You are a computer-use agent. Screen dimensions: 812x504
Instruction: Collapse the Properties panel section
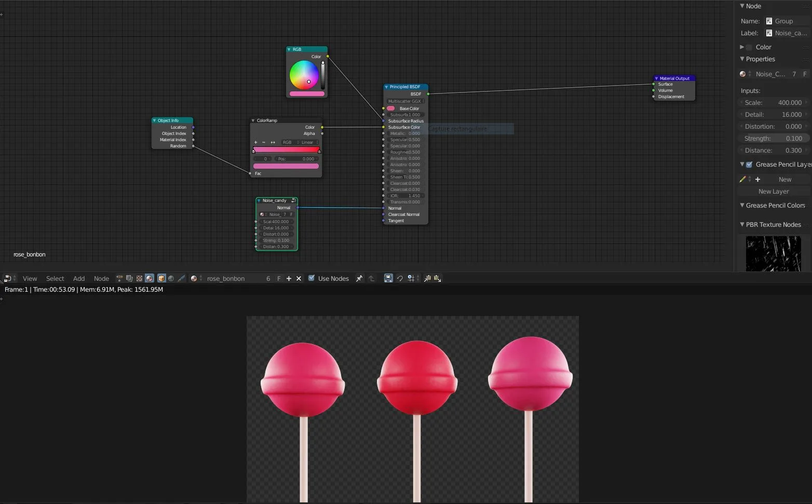tap(742, 59)
